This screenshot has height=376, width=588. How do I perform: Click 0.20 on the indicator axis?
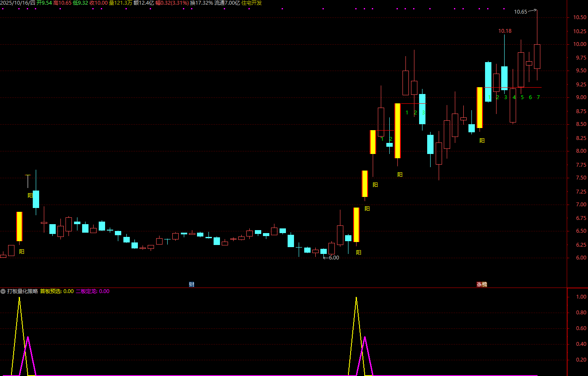coord(581,360)
